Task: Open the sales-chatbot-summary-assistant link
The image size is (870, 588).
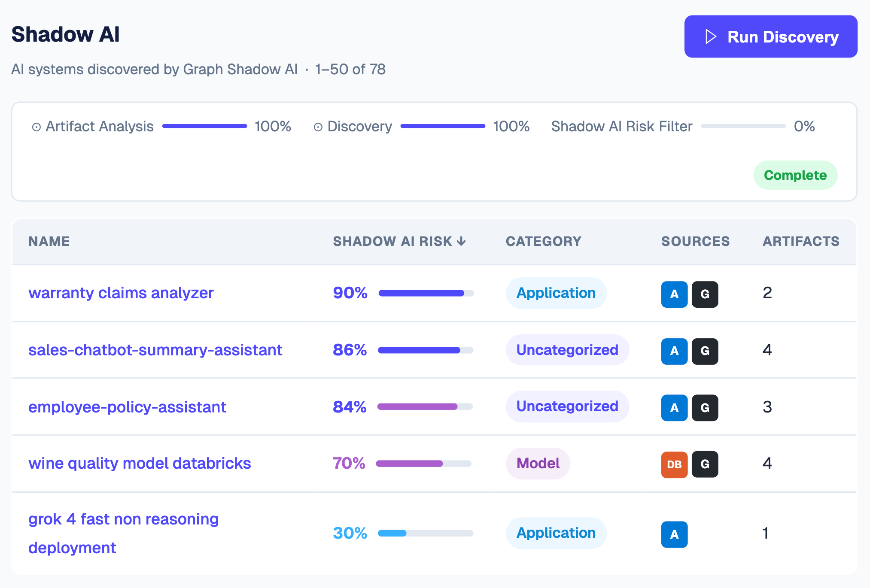Action: [155, 350]
